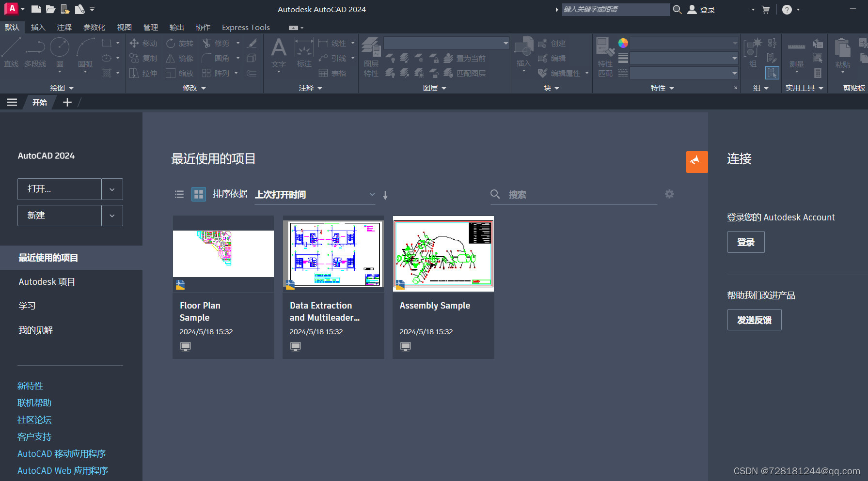This screenshot has width=868, height=481.
Task: Click the 发送反馈 button
Action: [754, 320]
